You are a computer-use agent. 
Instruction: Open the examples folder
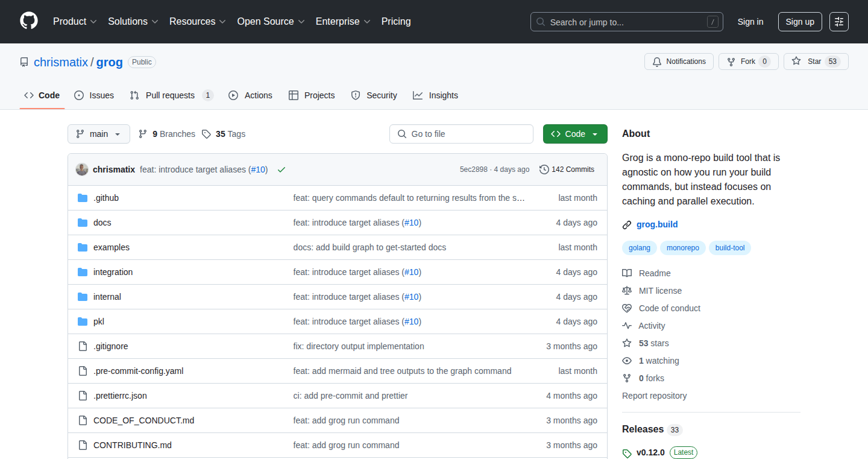[x=112, y=247]
